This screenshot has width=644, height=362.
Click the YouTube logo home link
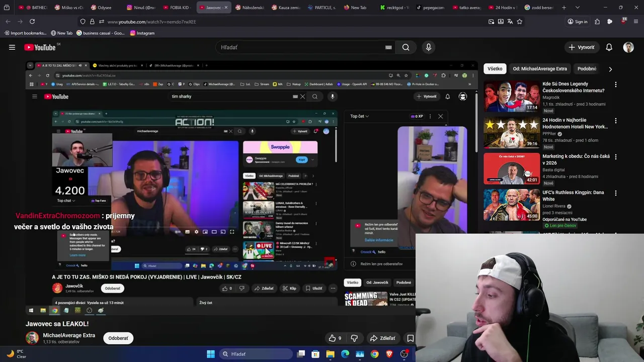click(40, 47)
